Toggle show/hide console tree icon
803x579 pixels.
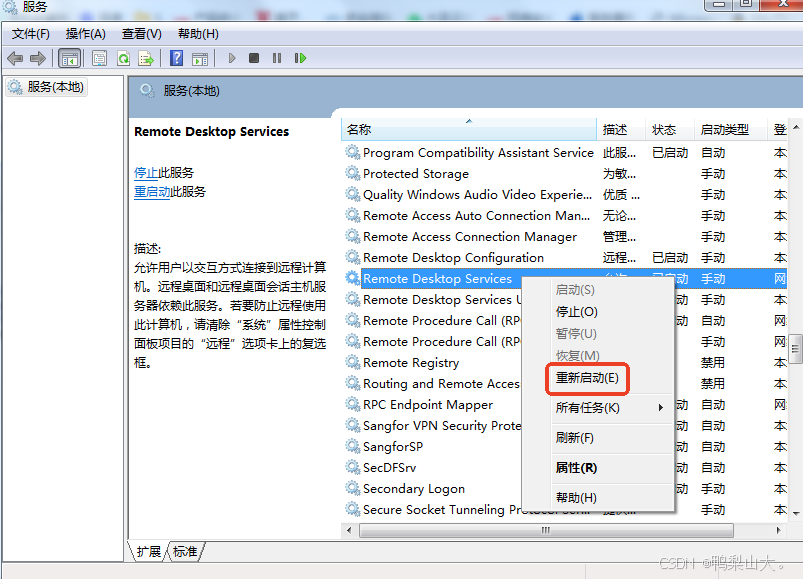[69, 58]
